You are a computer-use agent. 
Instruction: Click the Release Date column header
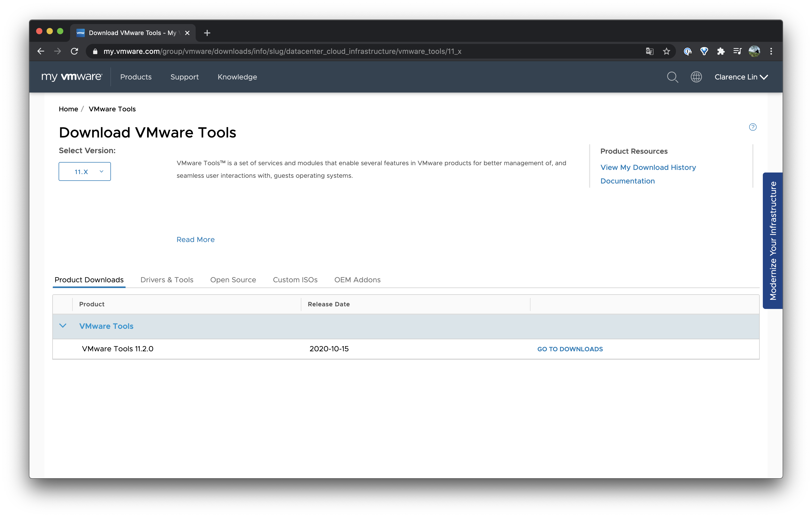[x=329, y=304]
